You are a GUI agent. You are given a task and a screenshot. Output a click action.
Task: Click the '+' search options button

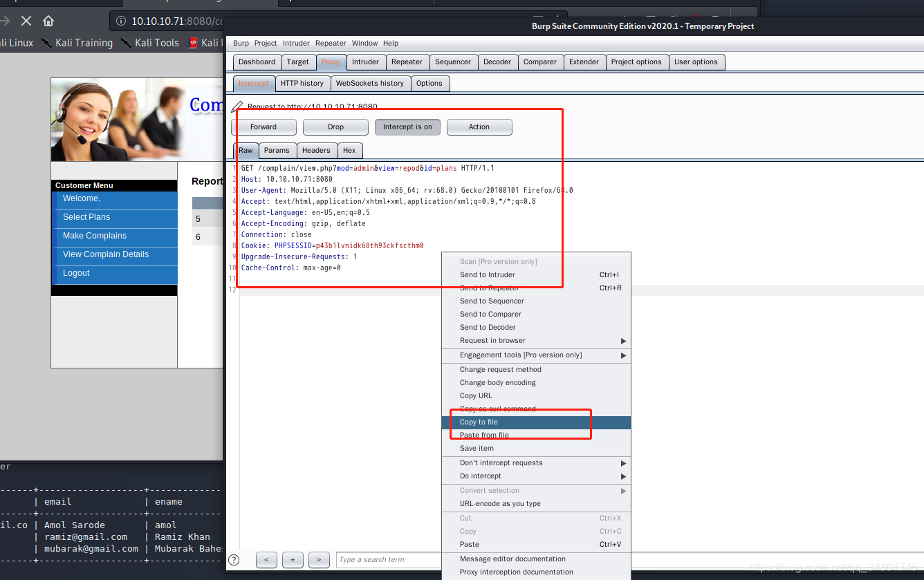[x=293, y=560]
